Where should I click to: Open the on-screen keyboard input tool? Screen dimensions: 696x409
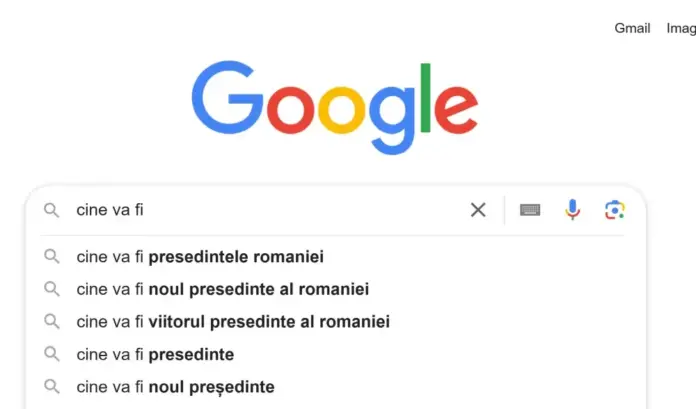530,210
